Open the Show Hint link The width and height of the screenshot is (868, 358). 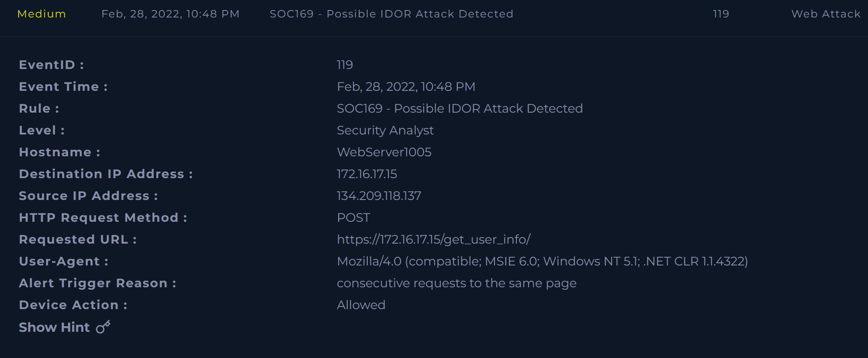click(54, 327)
